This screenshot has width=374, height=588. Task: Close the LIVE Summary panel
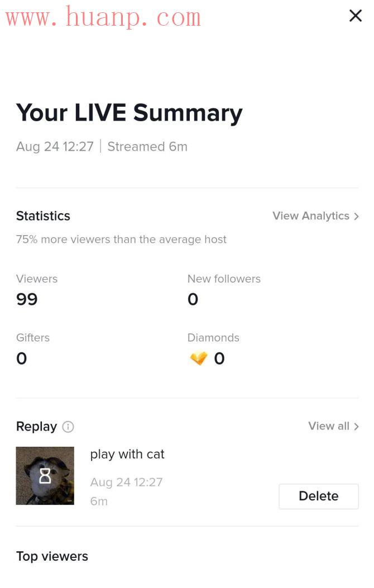355,16
